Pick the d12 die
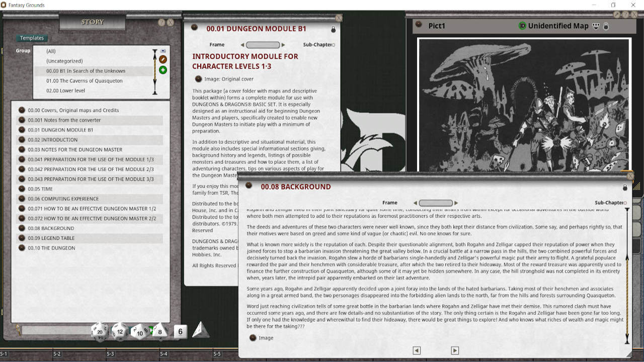This screenshot has height=362, width=644. click(119, 331)
